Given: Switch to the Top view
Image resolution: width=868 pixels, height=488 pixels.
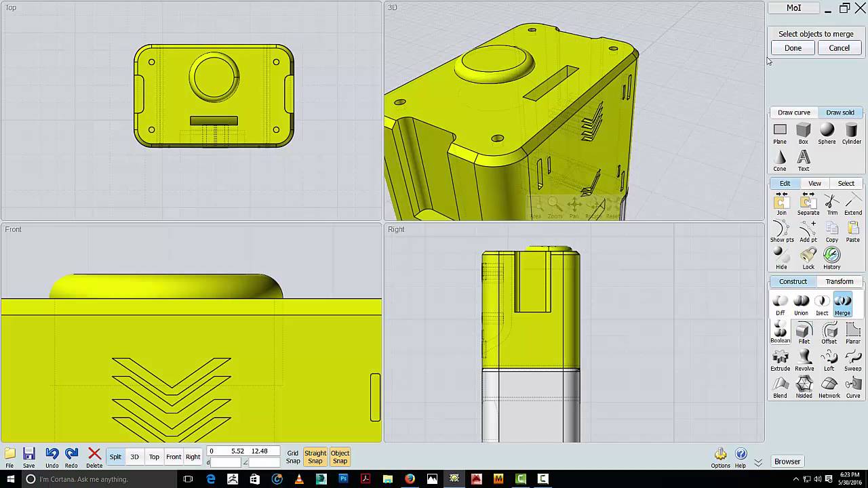Looking at the screenshot, I should click(154, 457).
